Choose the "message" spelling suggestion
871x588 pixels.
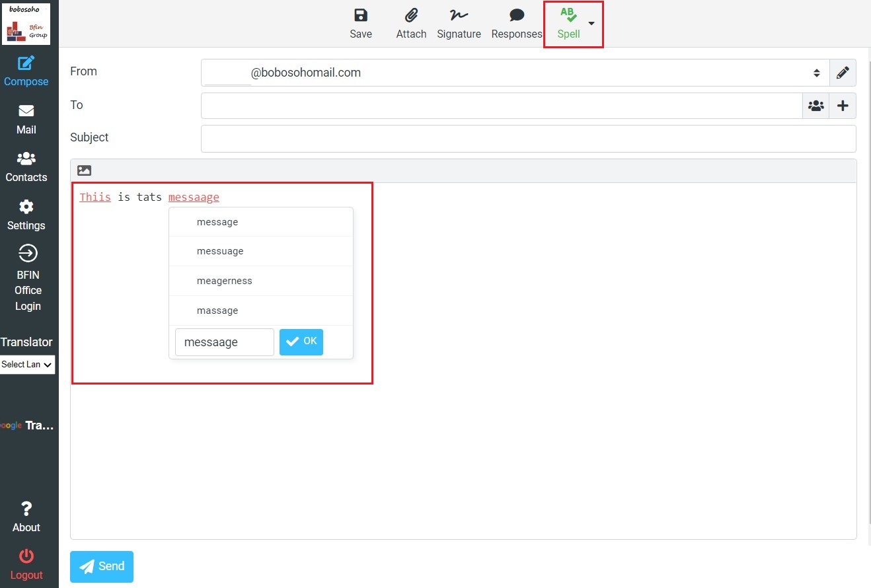[x=217, y=222]
